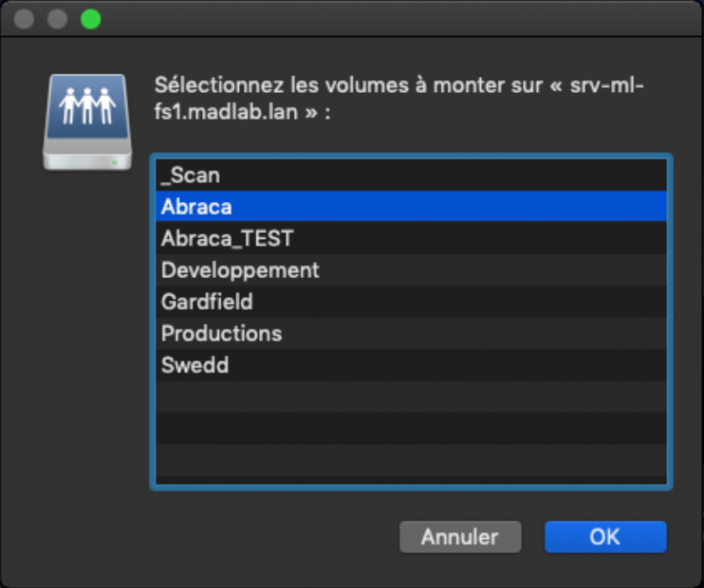The width and height of the screenshot is (704, 588).
Task: Select the _Scan volume
Action: coord(411,175)
